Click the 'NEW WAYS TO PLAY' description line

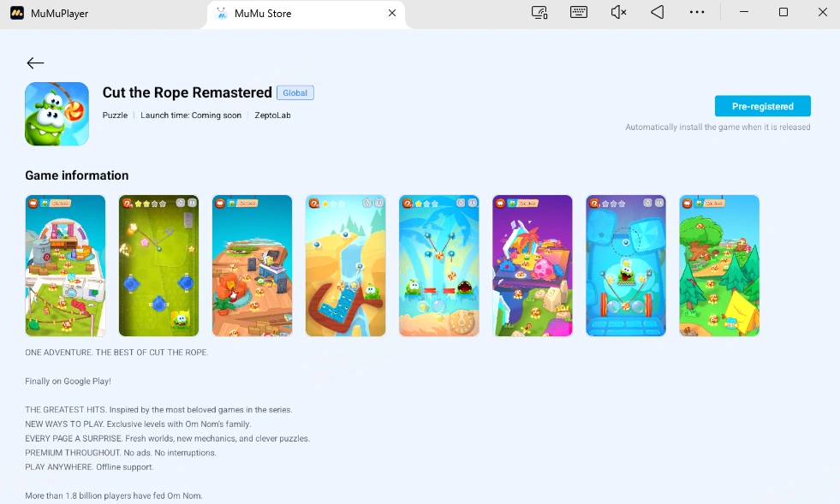(x=138, y=424)
